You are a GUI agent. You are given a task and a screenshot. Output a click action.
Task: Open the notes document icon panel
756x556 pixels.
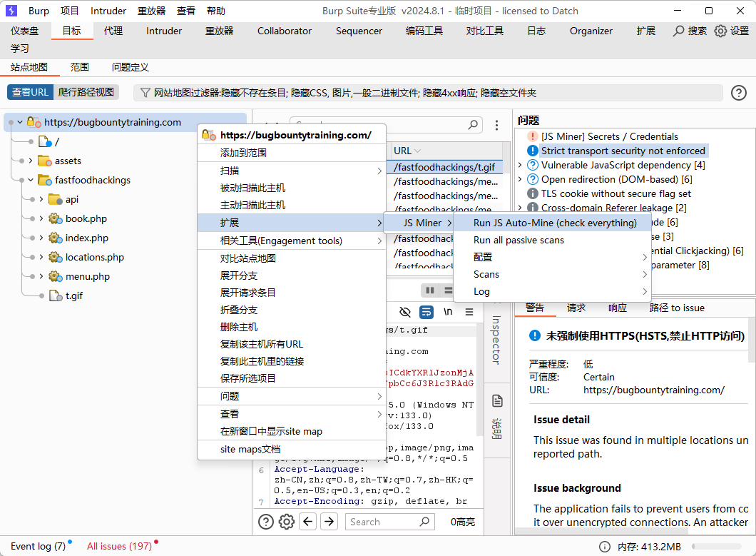pyautogui.click(x=497, y=400)
